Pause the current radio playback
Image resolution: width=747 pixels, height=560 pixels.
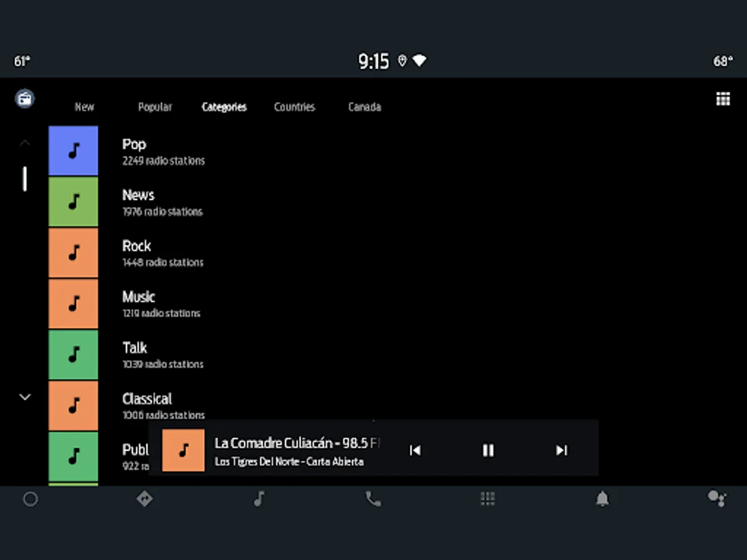pos(488,450)
